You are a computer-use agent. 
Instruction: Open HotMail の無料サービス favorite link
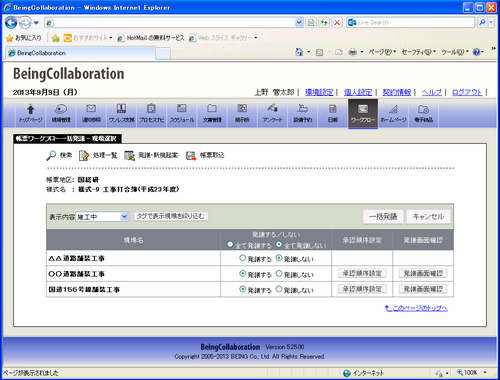click(x=151, y=38)
